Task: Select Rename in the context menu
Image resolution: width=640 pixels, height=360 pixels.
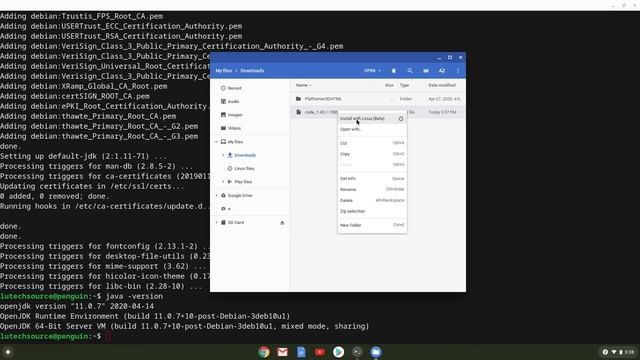Action: click(x=372, y=189)
